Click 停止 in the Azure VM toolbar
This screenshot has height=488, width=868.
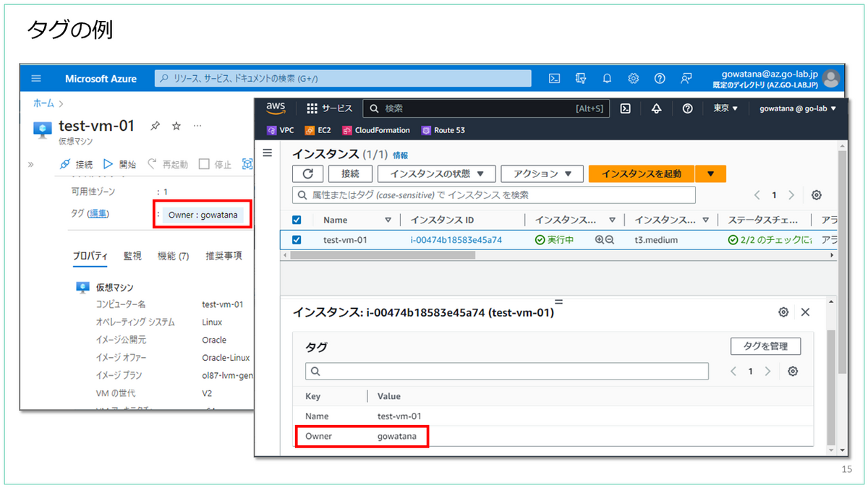[216, 164]
